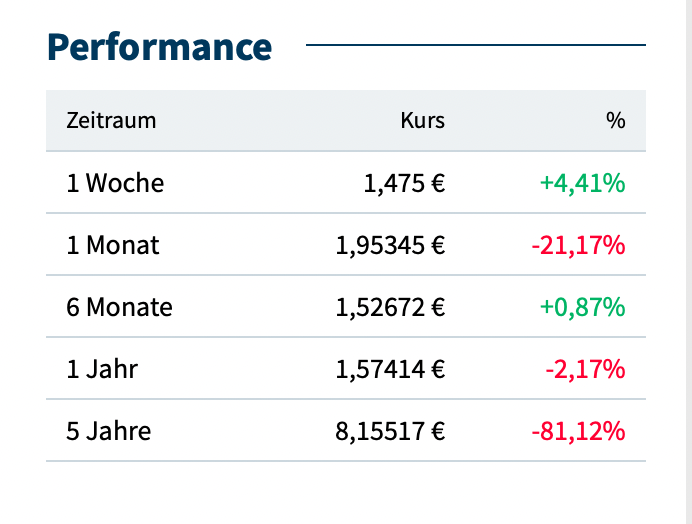
Task: Select the % column header
Action: 615,121
